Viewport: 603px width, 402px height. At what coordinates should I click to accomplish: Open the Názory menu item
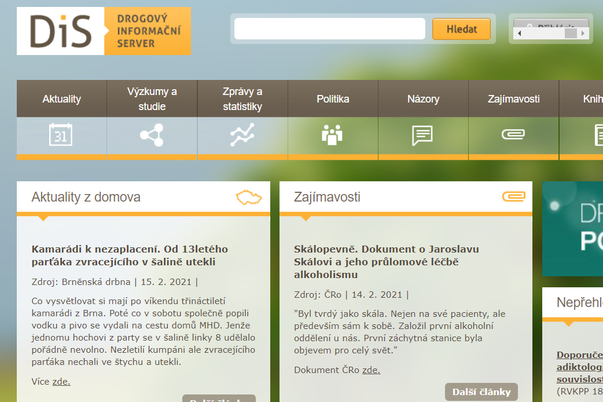423,99
